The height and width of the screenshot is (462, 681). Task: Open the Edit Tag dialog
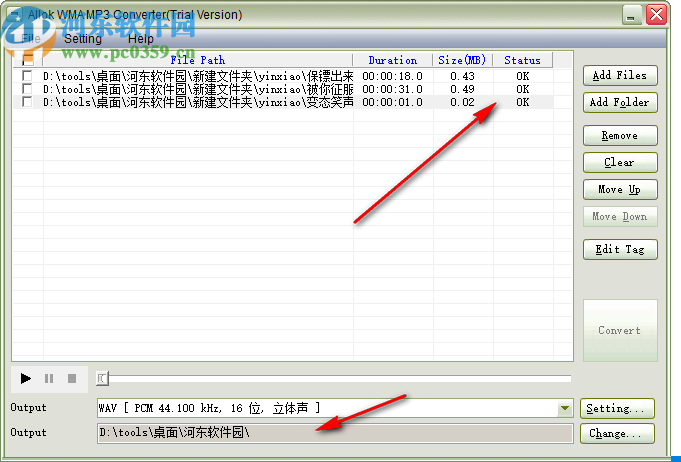[620, 250]
